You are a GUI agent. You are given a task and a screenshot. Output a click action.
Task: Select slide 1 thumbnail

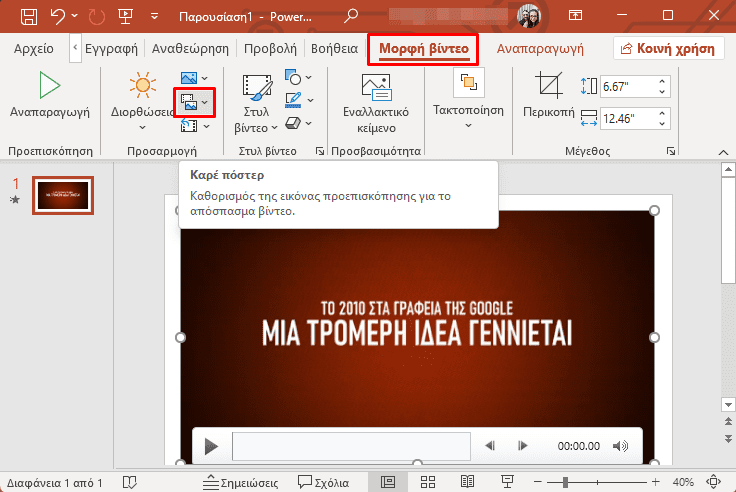(63, 195)
